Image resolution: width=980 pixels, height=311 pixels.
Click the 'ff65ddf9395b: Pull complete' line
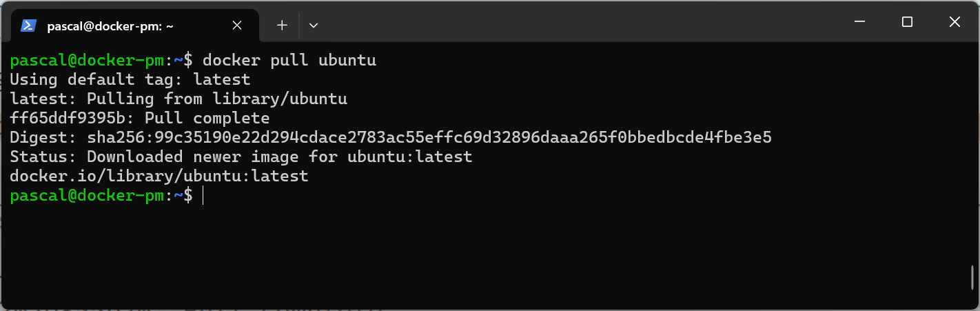click(x=140, y=118)
